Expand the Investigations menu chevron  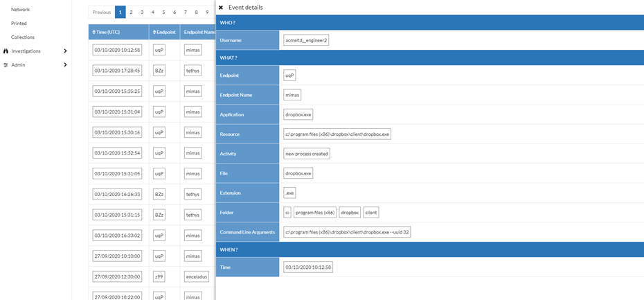(65, 51)
